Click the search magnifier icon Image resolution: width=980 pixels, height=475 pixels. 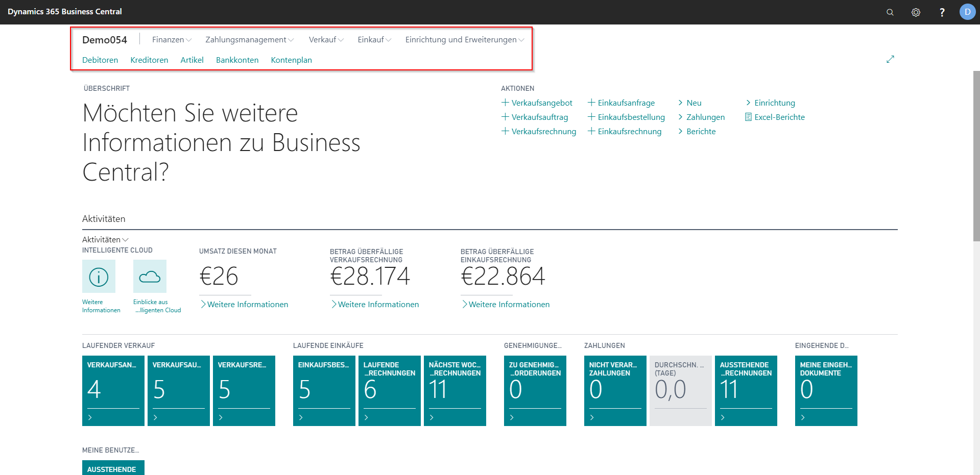tap(890, 12)
